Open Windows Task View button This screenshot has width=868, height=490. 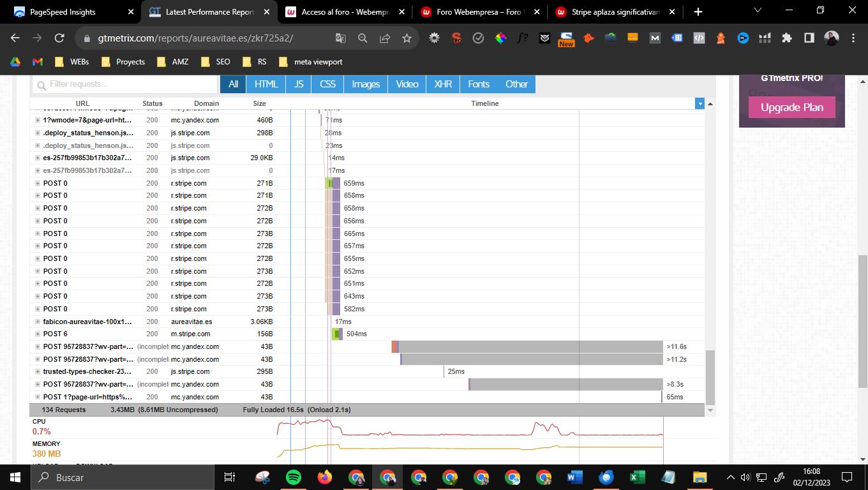[x=230, y=477]
